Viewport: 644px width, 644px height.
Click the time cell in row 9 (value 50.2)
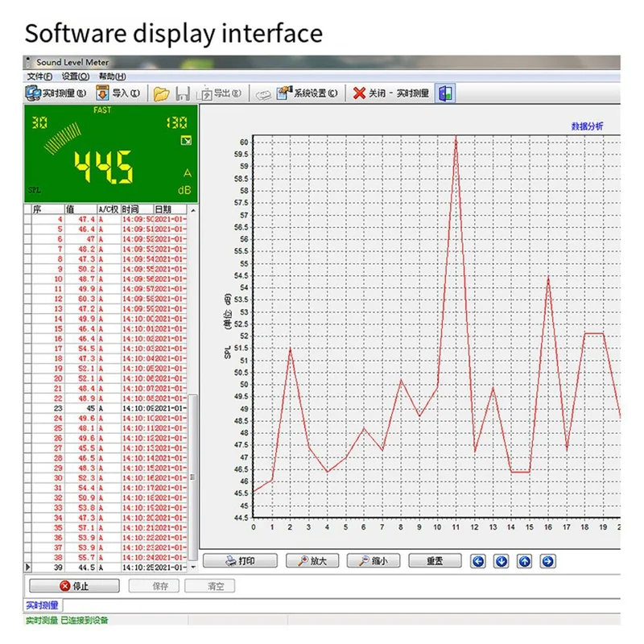pyautogui.click(x=137, y=269)
